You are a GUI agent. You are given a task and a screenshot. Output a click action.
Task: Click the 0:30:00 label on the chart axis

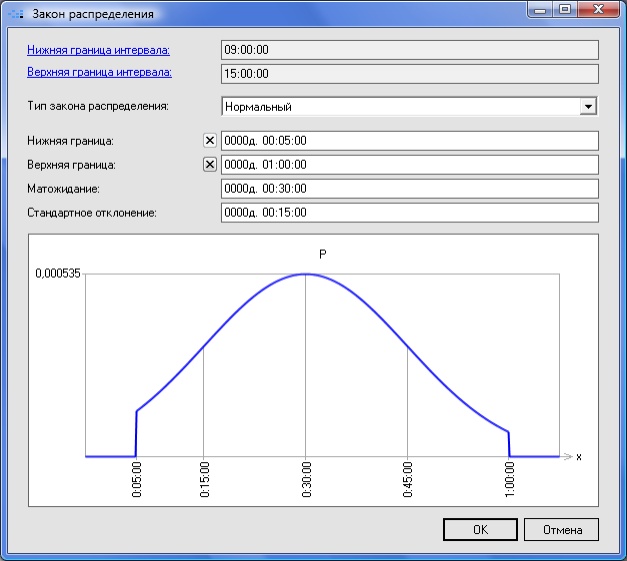[x=306, y=481]
